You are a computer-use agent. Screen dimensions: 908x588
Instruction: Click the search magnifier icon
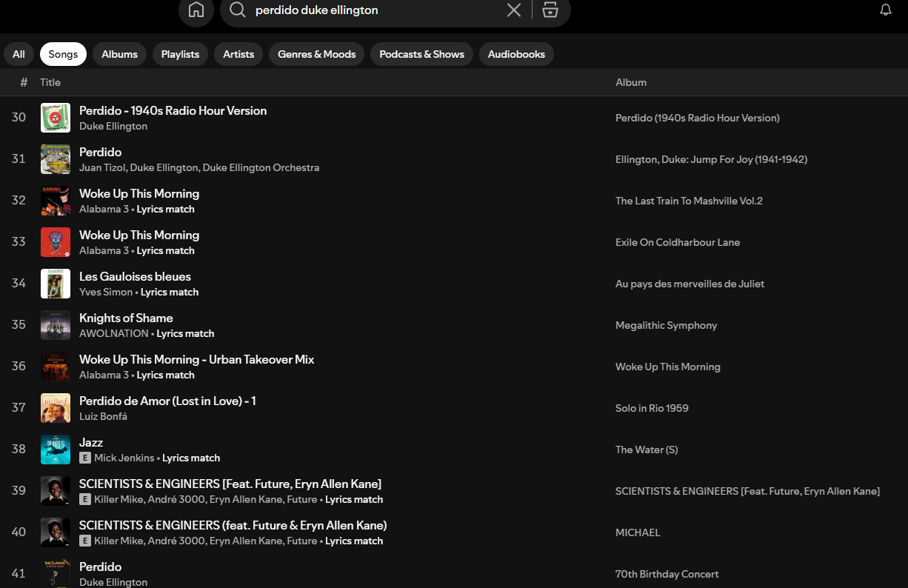[x=237, y=11]
